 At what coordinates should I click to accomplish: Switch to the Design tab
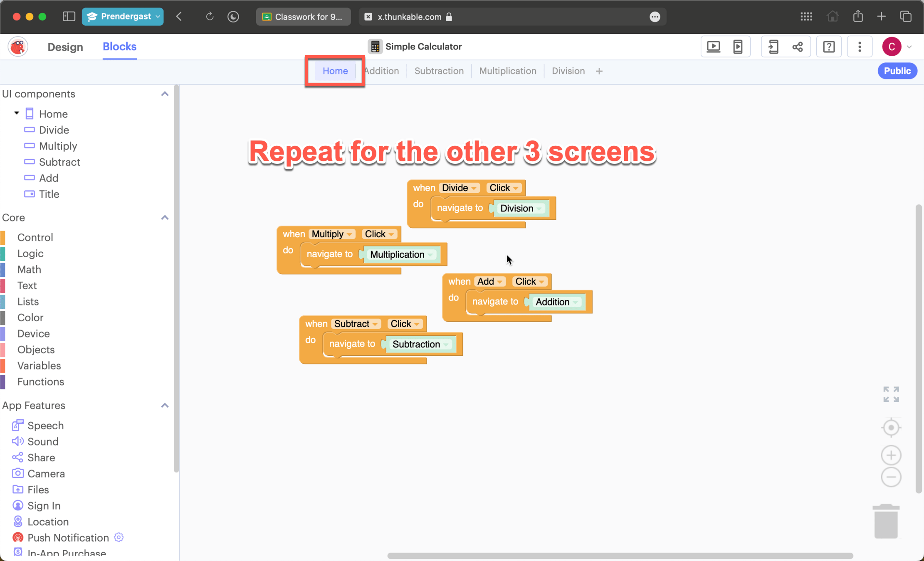[x=65, y=47]
